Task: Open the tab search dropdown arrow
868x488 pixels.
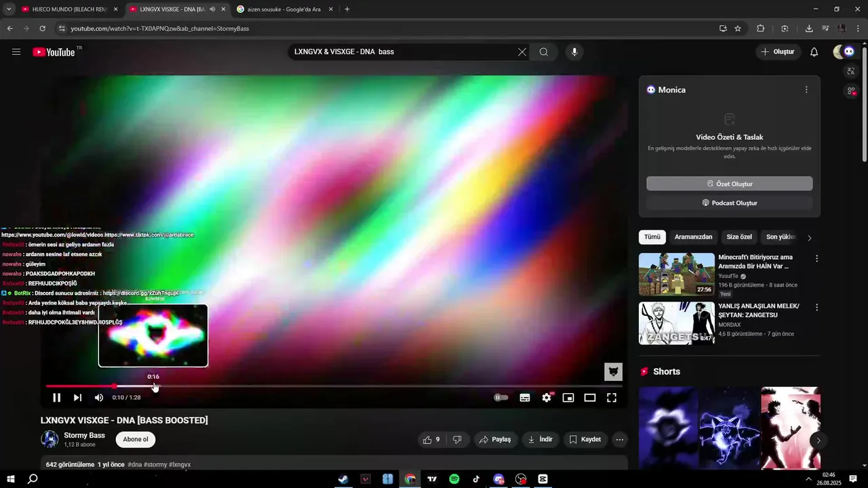Action: point(8,9)
